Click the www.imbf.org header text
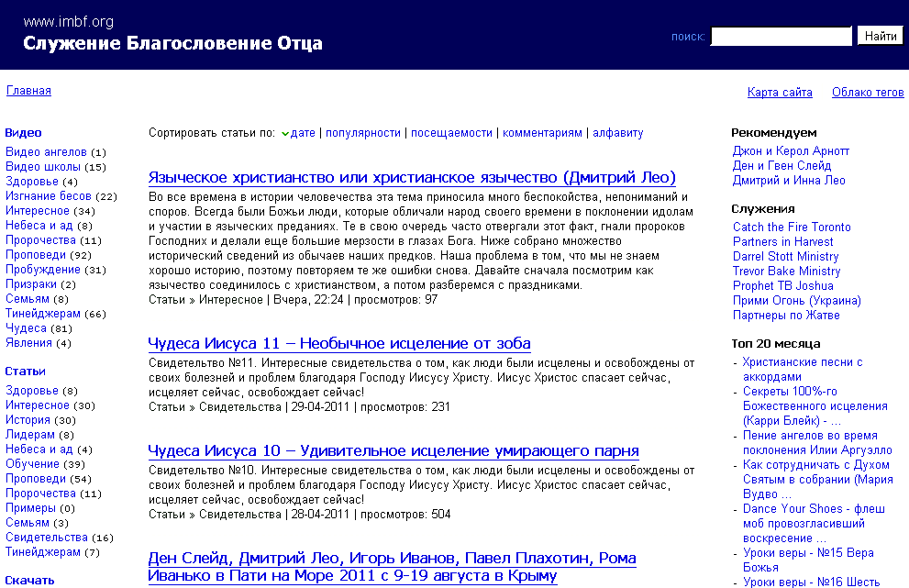The image size is (909, 588). (69, 22)
